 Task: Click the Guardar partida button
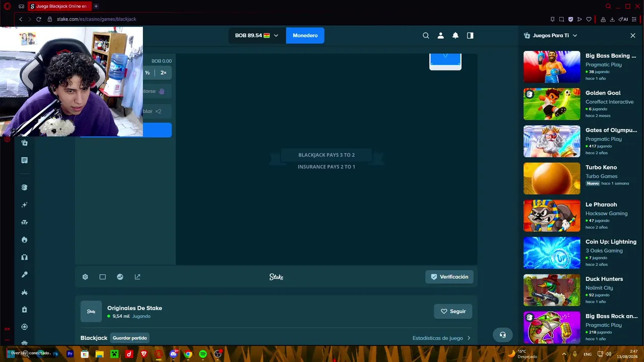[130, 338]
